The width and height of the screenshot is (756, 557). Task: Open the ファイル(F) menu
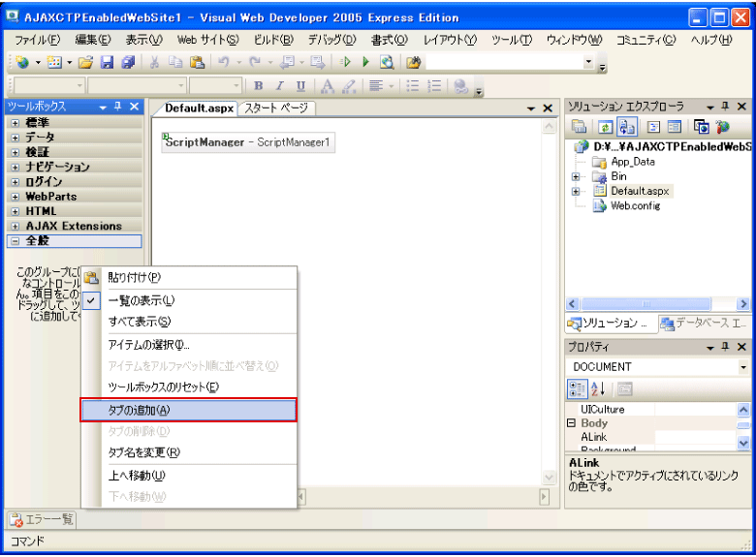click(37, 40)
